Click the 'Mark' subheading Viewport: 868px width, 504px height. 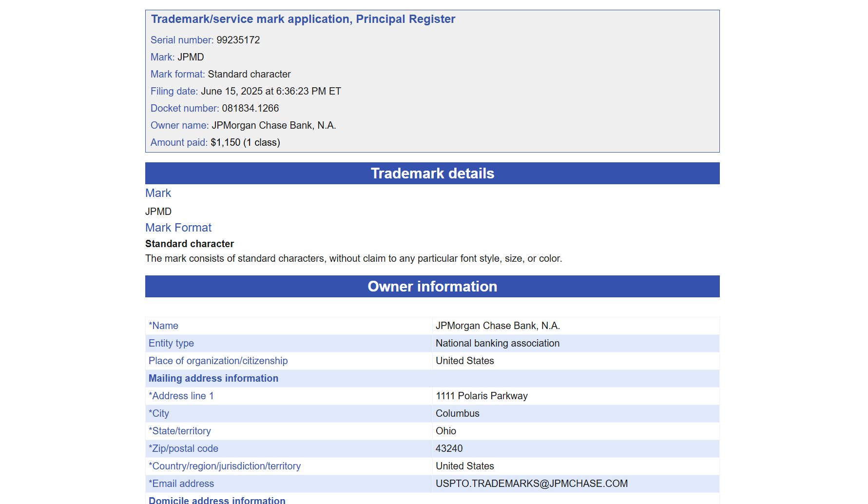(x=158, y=193)
